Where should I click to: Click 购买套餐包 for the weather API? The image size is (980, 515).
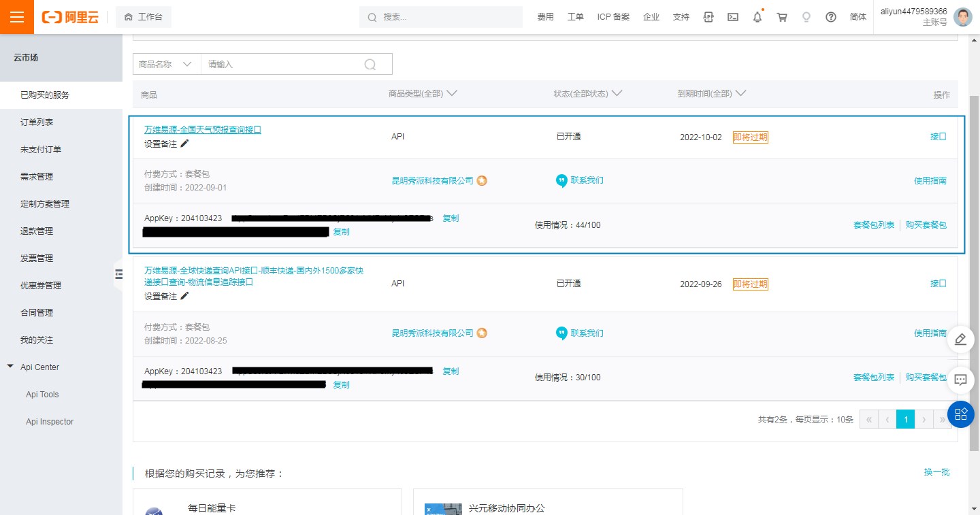pyautogui.click(x=926, y=225)
